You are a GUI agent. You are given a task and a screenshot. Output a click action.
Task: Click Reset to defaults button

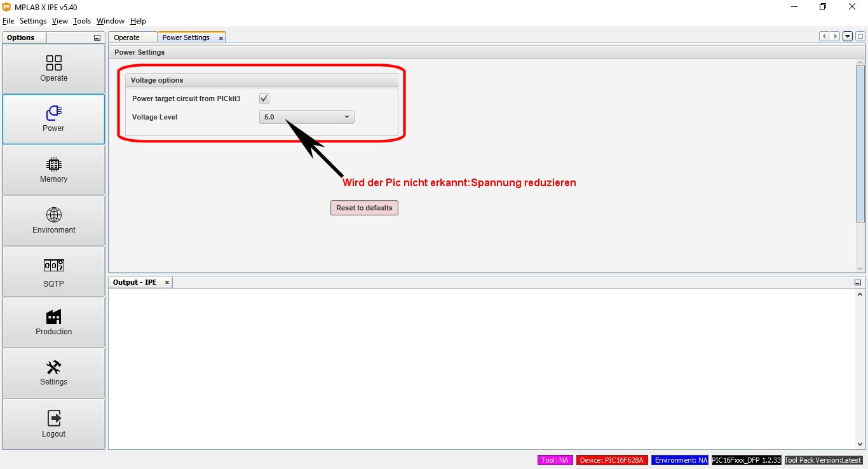(x=364, y=208)
